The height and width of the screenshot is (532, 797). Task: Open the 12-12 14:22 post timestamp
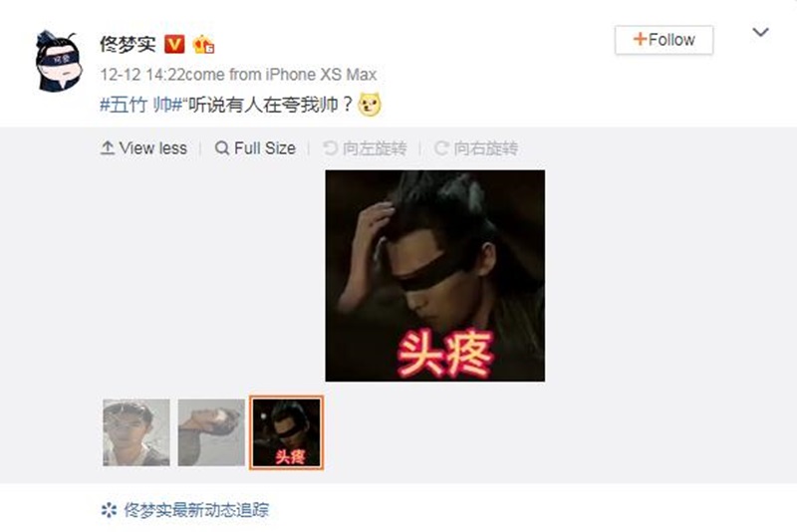point(142,75)
